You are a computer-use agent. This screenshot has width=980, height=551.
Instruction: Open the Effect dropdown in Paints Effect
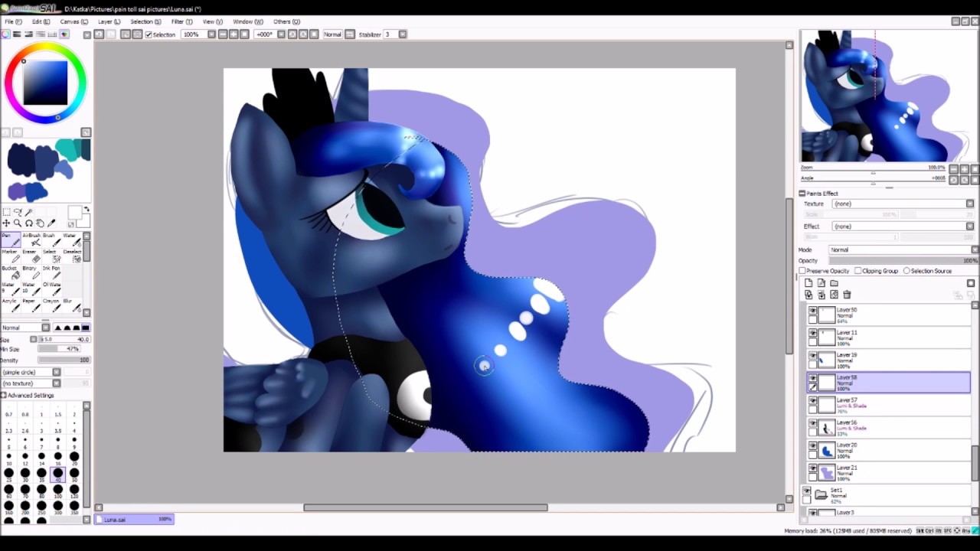click(x=903, y=227)
